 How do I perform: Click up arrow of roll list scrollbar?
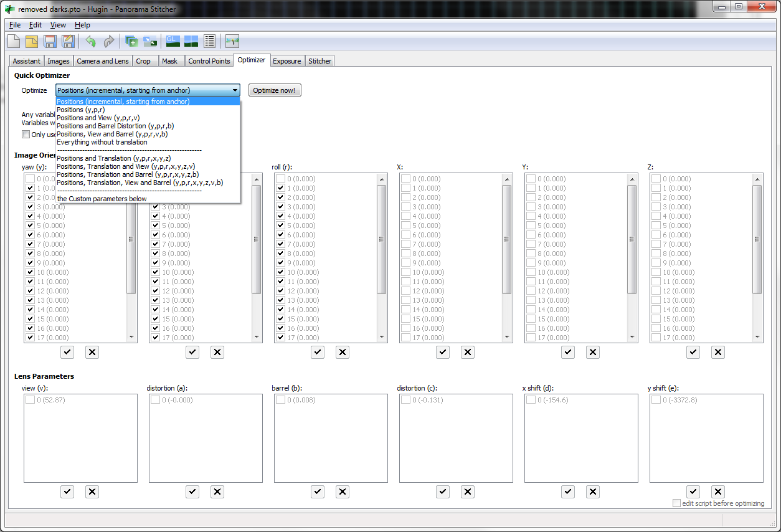click(381, 179)
